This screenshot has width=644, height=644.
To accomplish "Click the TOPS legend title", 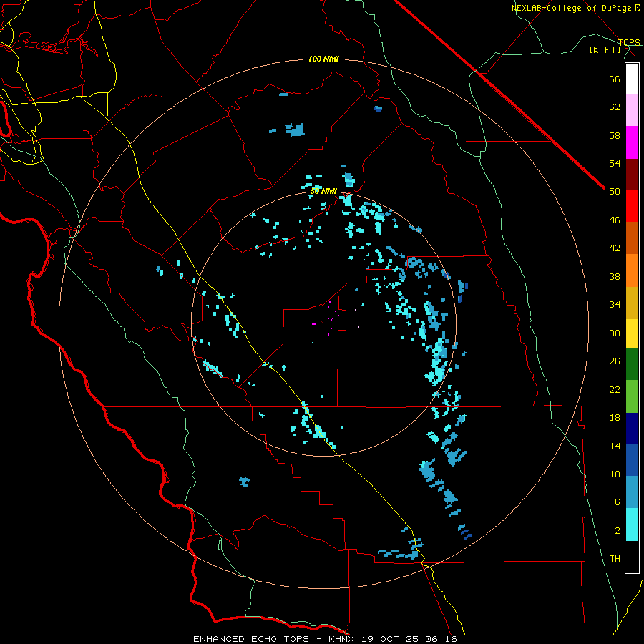I will [x=629, y=42].
